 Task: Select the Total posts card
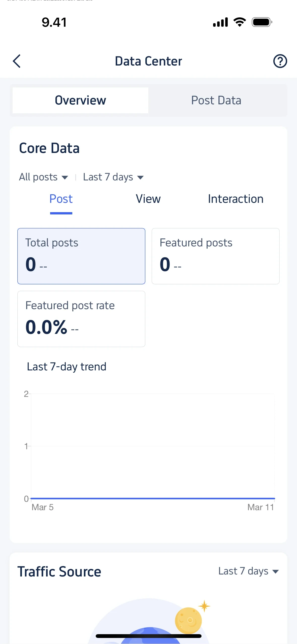point(81,256)
